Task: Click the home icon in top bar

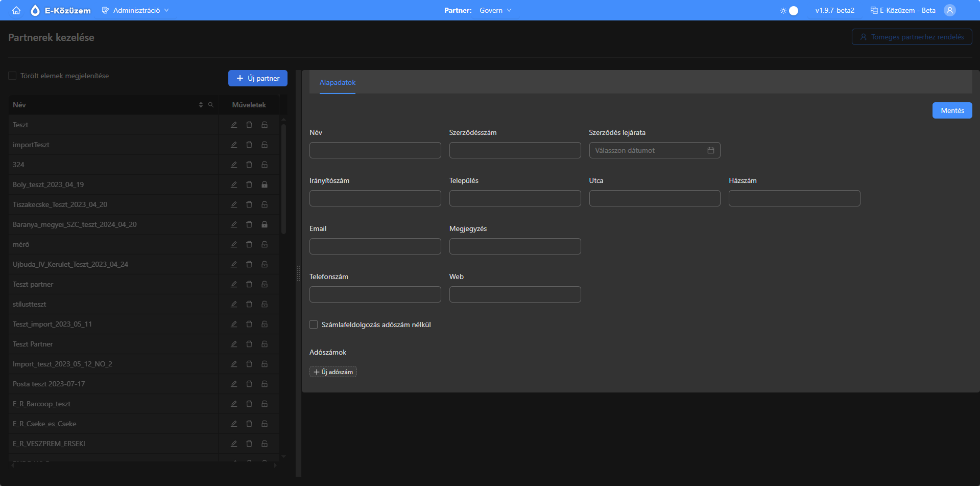Action: (16, 10)
